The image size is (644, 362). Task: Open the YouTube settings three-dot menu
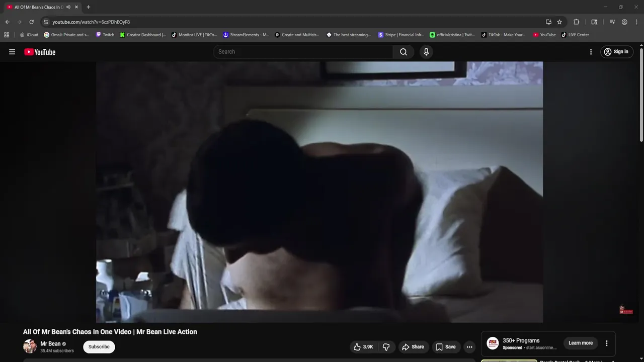pos(591,52)
